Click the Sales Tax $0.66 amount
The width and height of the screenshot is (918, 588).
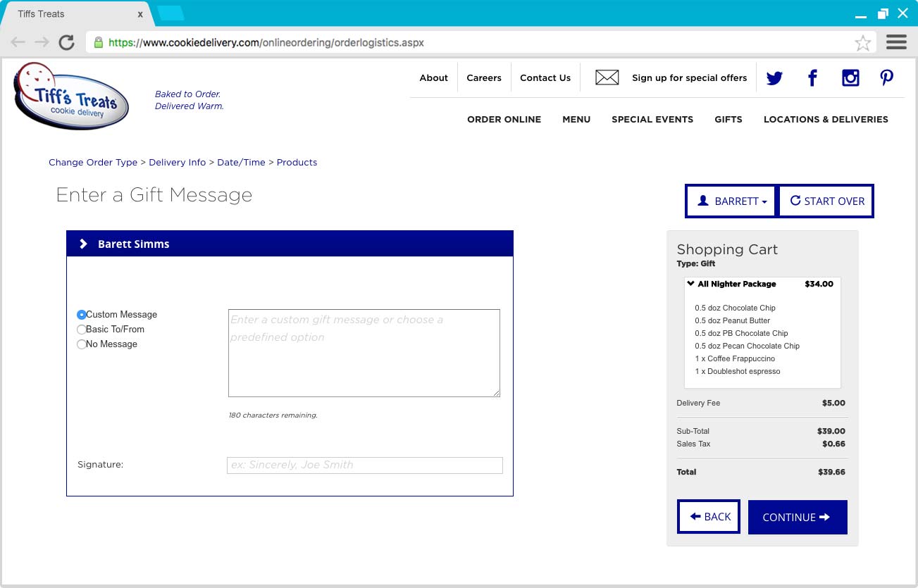point(833,444)
